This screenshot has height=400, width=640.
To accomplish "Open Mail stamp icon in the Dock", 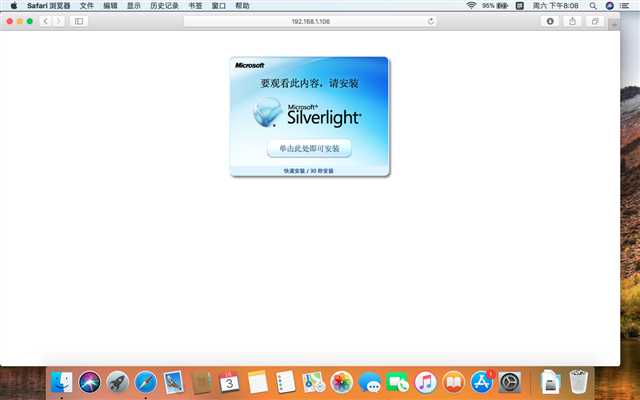I will coord(173,382).
